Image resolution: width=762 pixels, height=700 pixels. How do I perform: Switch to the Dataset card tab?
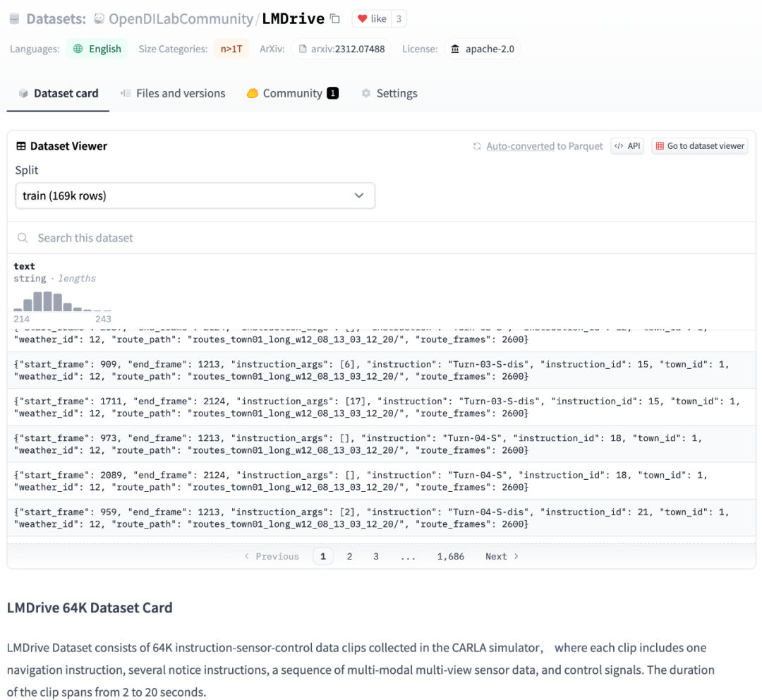pyautogui.click(x=58, y=93)
